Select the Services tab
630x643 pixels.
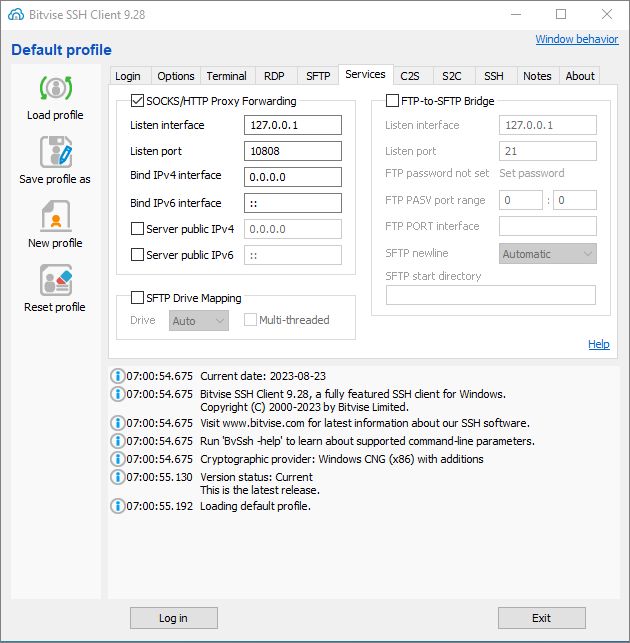coord(365,75)
